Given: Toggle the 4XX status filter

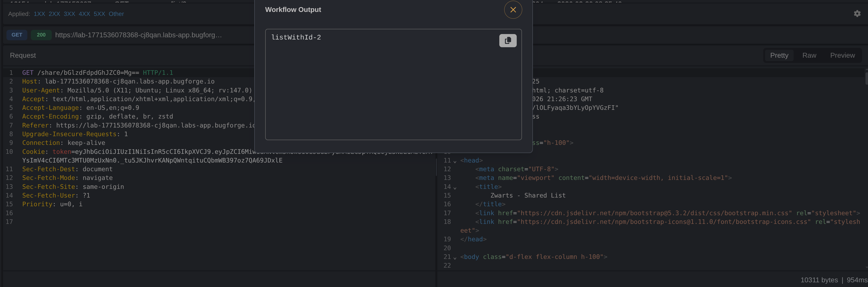Looking at the screenshot, I should (84, 14).
